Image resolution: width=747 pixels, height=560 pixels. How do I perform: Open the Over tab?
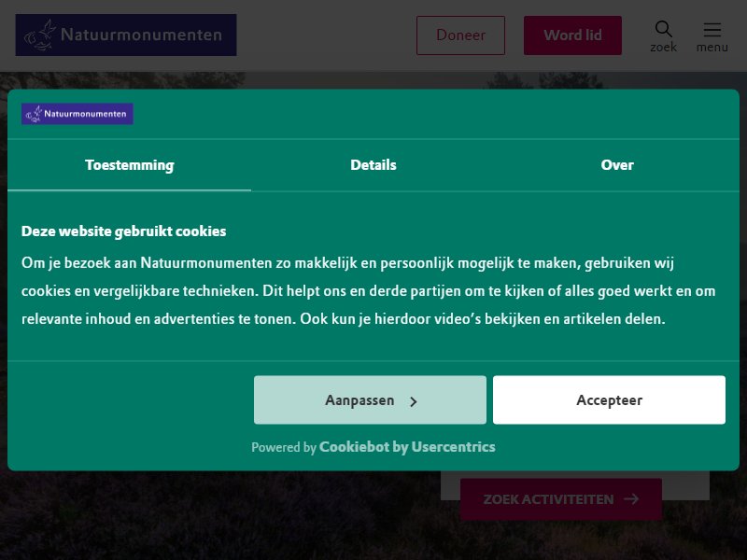(x=617, y=165)
